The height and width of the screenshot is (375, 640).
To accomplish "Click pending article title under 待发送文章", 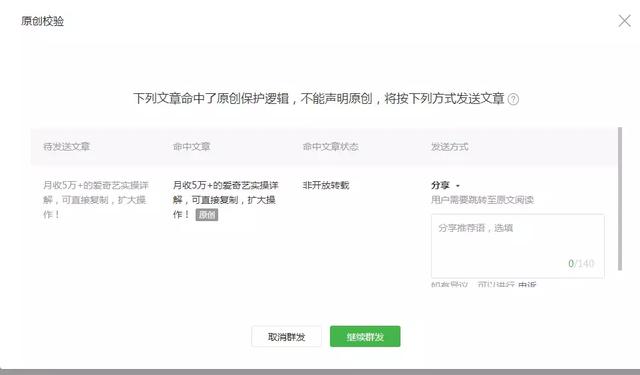I will [x=96, y=200].
